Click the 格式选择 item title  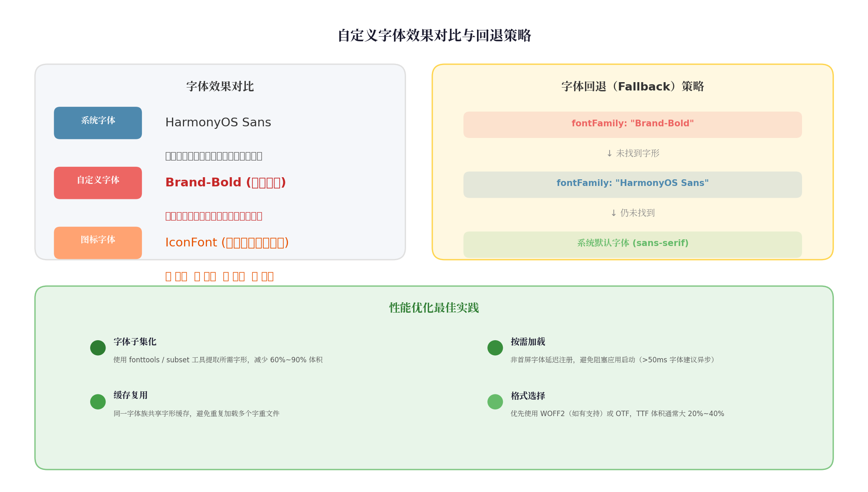[528, 396]
